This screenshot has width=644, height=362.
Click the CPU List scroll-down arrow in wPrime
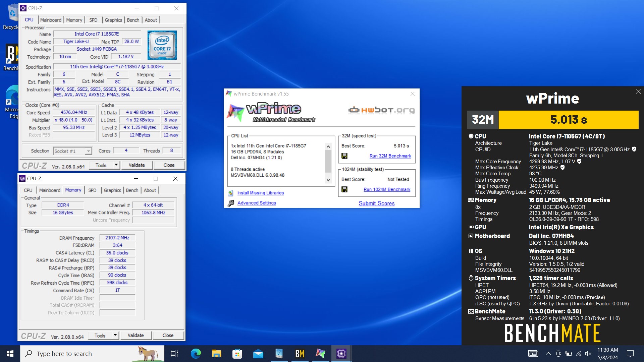328,180
